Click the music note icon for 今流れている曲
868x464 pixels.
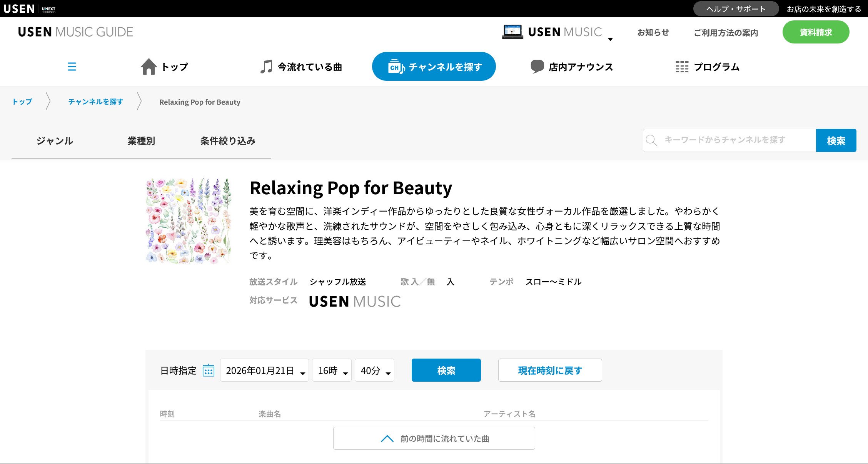click(266, 67)
